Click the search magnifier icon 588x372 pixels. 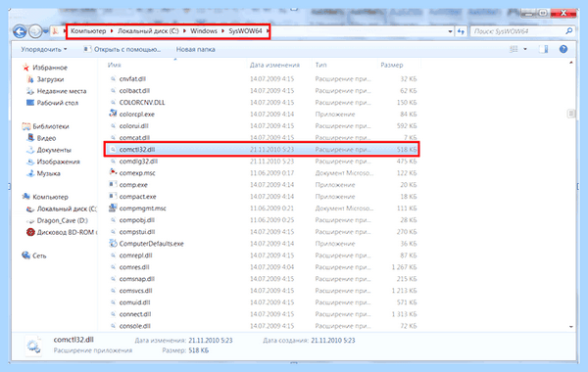point(568,31)
